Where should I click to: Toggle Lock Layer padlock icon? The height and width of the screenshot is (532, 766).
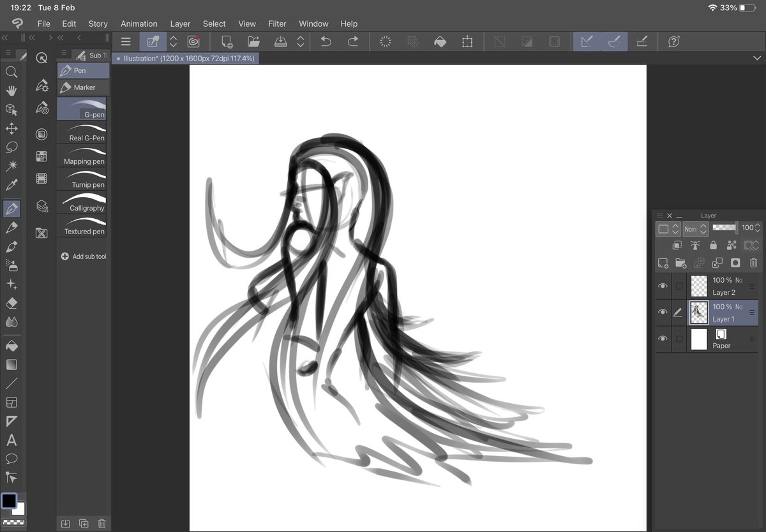click(713, 245)
